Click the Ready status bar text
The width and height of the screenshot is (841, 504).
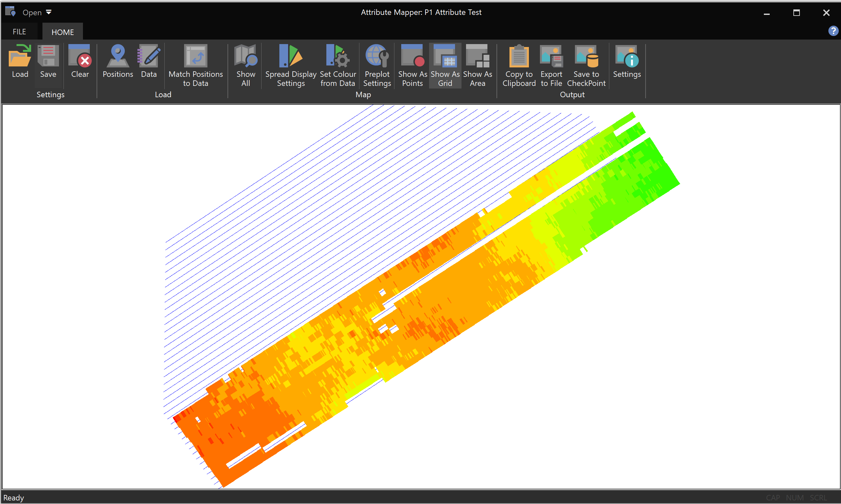click(14, 498)
